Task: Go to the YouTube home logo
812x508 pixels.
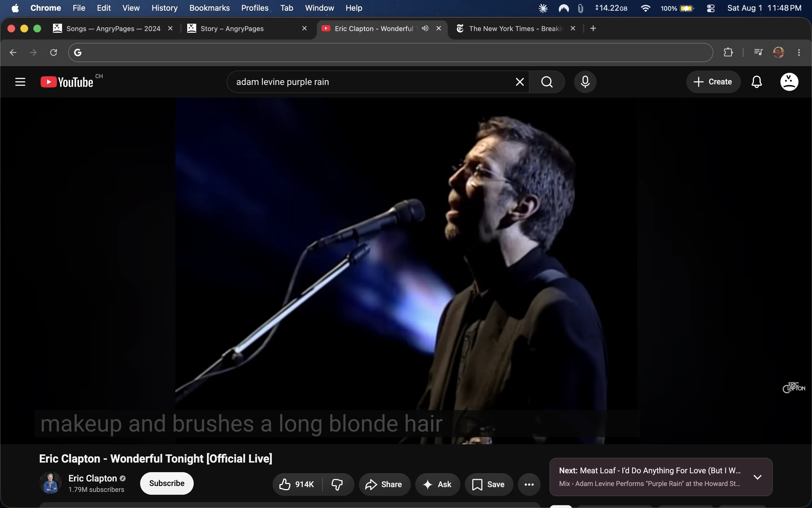Action: (x=67, y=82)
